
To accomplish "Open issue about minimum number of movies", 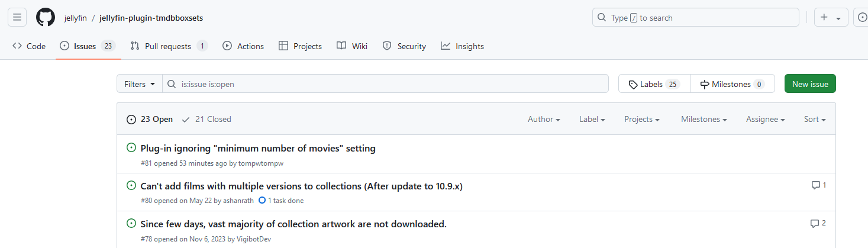I will click(x=258, y=148).
